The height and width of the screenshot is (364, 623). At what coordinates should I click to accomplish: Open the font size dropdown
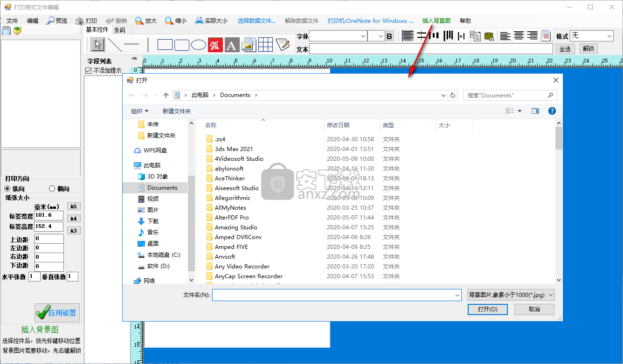(x=380, y=36)
